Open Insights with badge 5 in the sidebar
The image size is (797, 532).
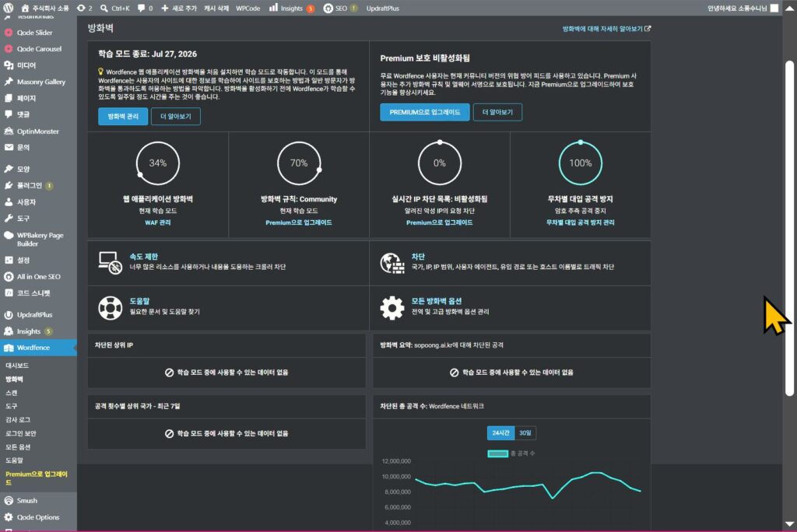[29, 331]
